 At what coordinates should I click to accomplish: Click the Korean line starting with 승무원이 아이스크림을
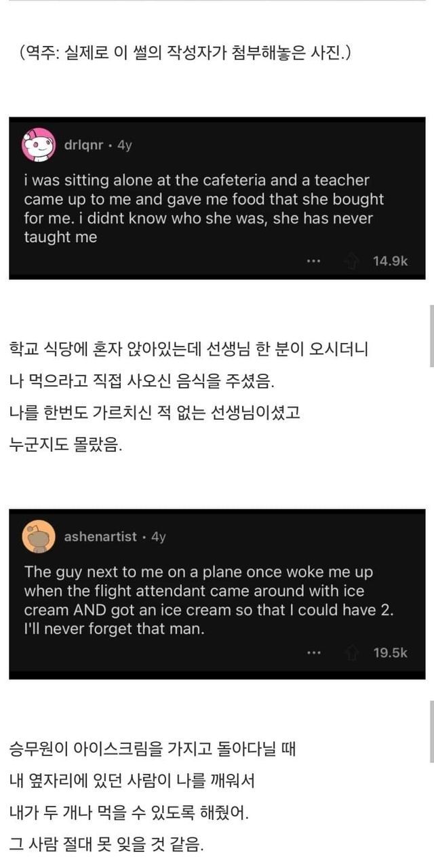(153, 750)
